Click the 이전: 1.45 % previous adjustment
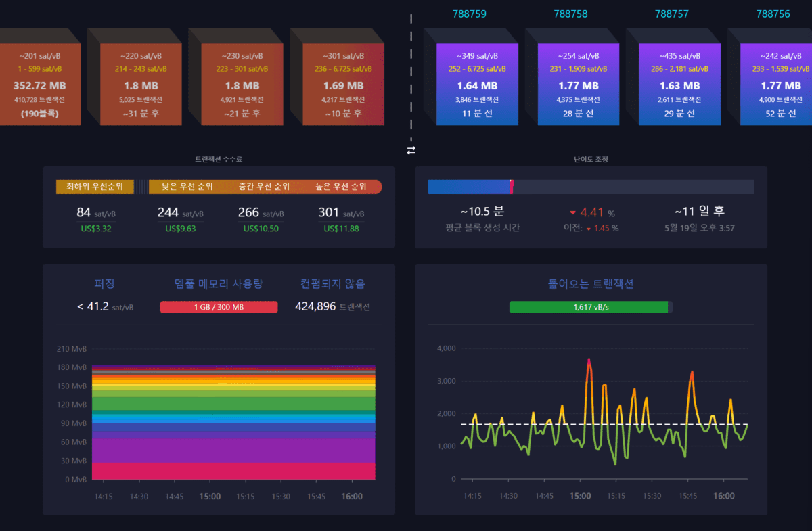The height and width of the screenshot is (531, 812). click(591, 229)
